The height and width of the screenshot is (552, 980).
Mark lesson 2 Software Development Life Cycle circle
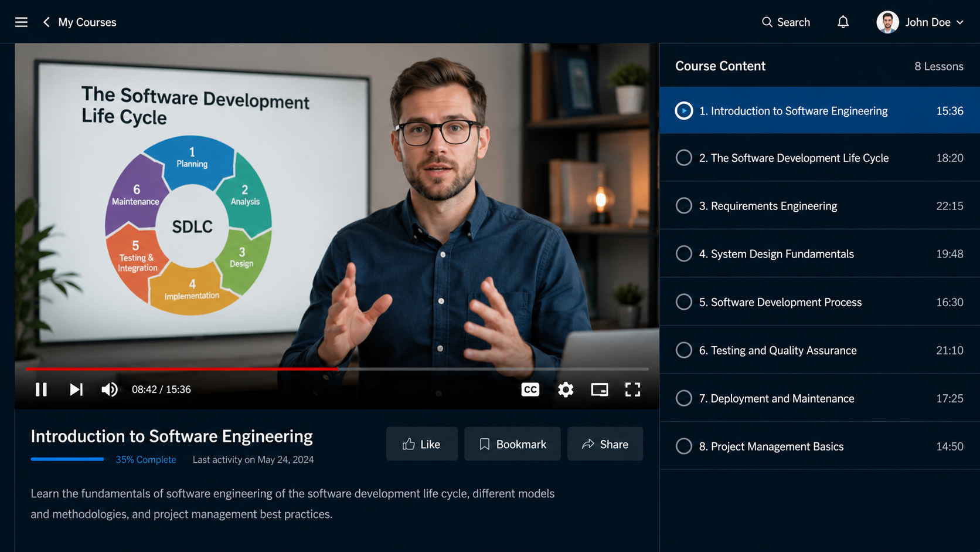click(683, 158)
